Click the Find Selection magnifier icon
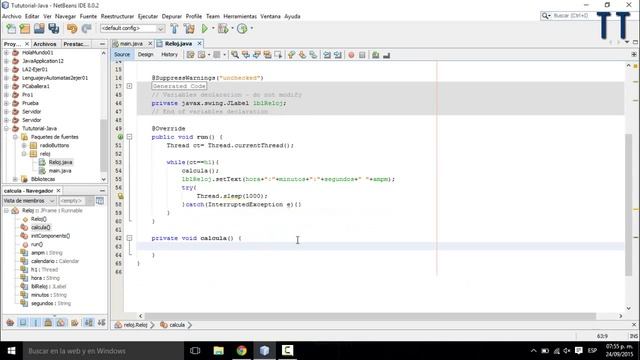640x360 pixels. (x=235, y=55)
